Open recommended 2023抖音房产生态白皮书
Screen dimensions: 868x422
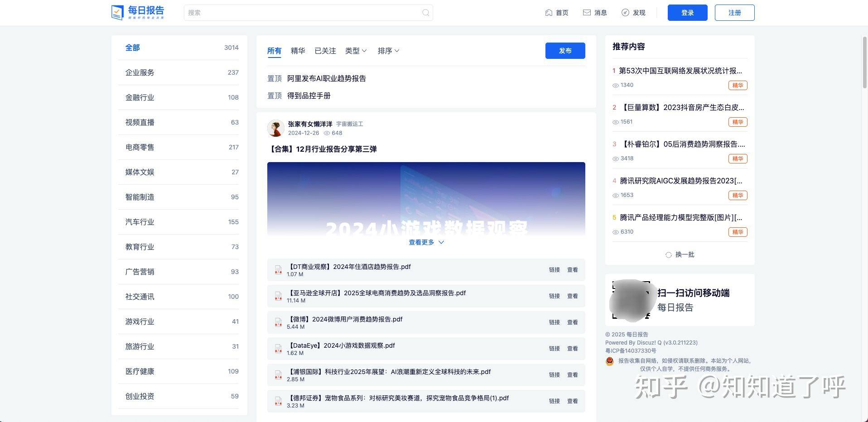pyautogui.click(x=682, y=107)
